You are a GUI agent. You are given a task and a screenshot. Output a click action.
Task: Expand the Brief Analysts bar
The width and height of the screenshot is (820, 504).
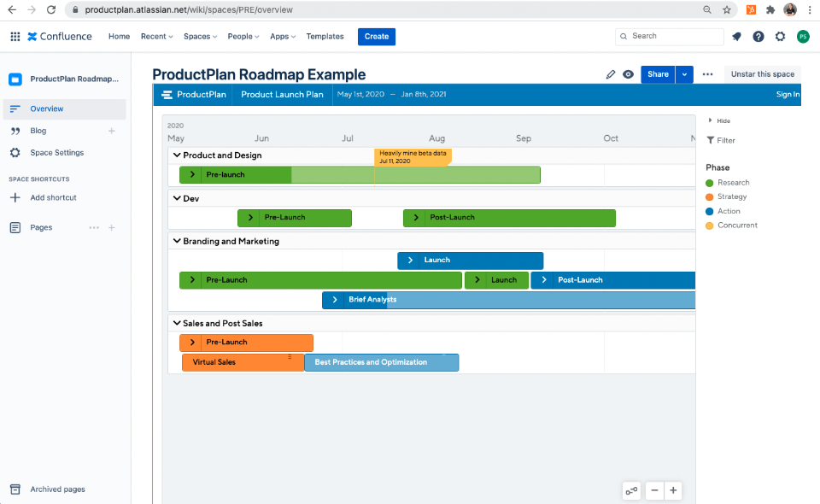pos(335,300)
